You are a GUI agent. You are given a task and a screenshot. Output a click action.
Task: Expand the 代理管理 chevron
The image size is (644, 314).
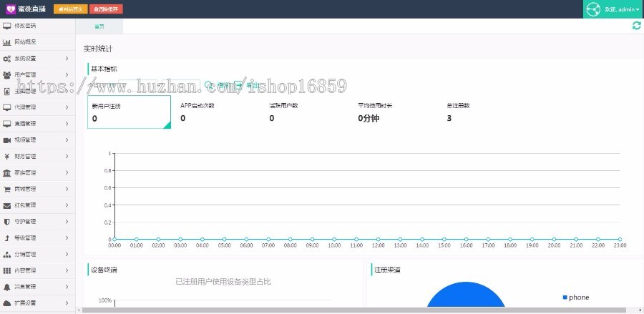(x=67, y=107)
